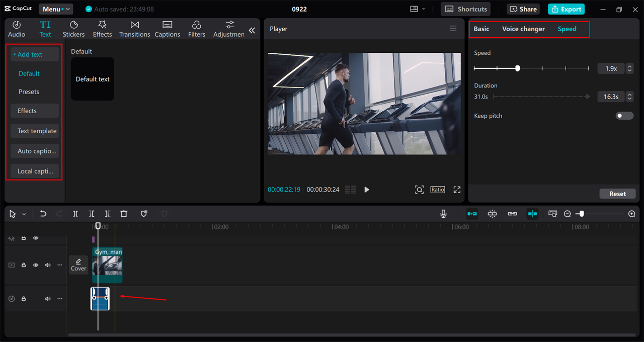The image size is (644, 342).
Task: Select the Gym, man video clip
Action: point(108,265)
